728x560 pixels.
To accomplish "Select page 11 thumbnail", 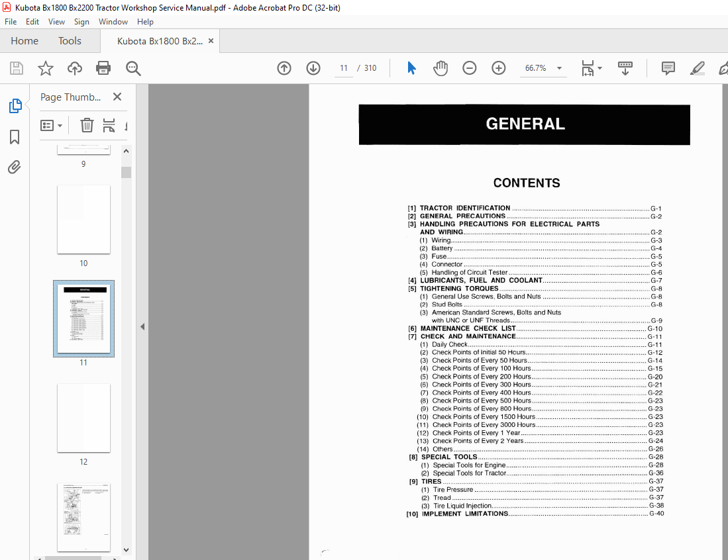I will [83, 318].
